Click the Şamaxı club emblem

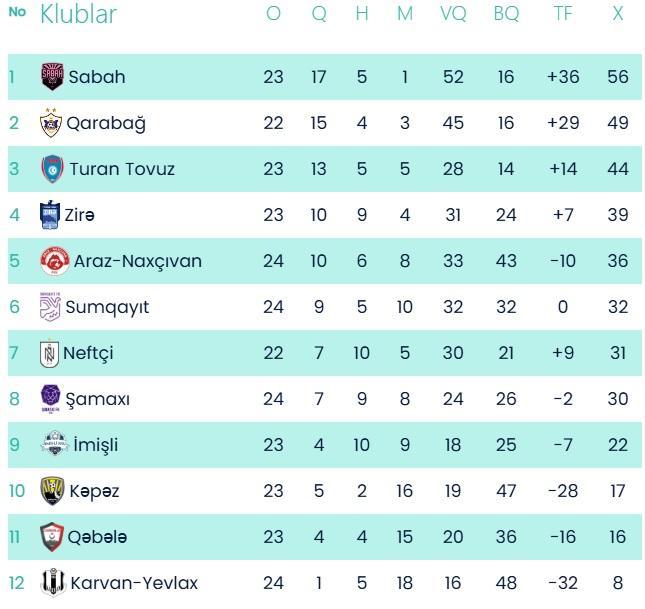tap(50, 399)
